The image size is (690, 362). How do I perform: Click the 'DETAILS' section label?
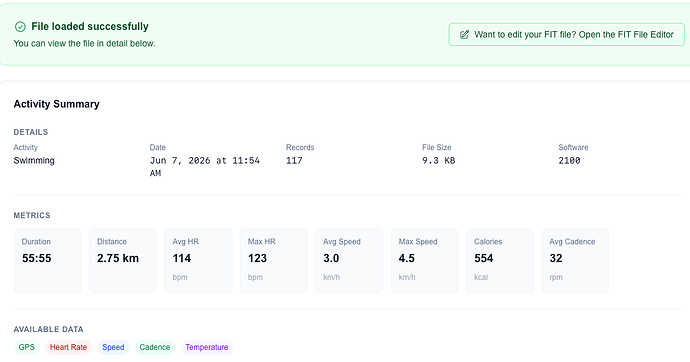(31, 132)
